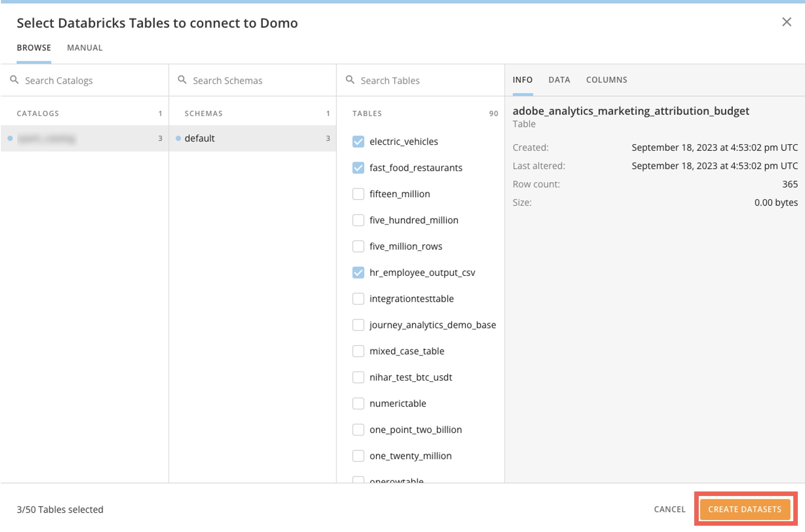805x532 pixels.
Task: Click the CREATE DATASETS button
Action: [x=745, y=509]
